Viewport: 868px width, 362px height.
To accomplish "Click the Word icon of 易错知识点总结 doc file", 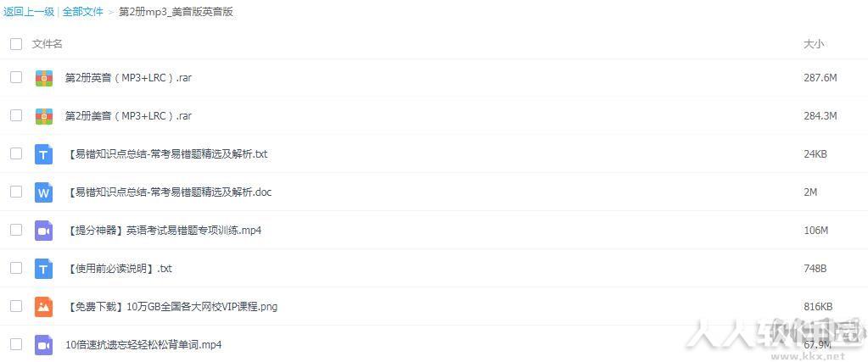I will (44, 192).
